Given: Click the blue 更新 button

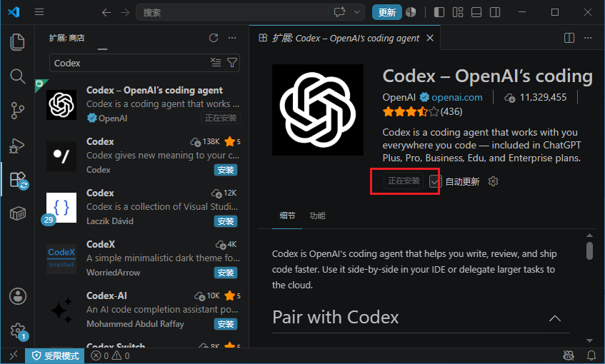Looking at the screenshot, I should point(386,12).
